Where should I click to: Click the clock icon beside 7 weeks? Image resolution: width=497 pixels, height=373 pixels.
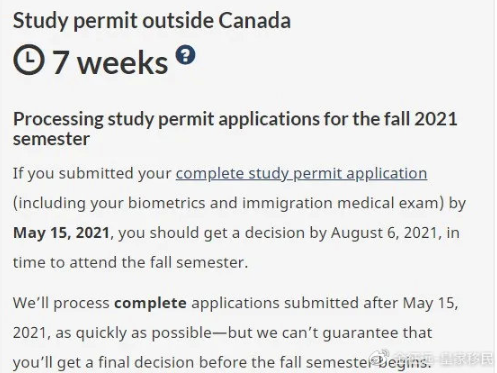coord(29,59)
